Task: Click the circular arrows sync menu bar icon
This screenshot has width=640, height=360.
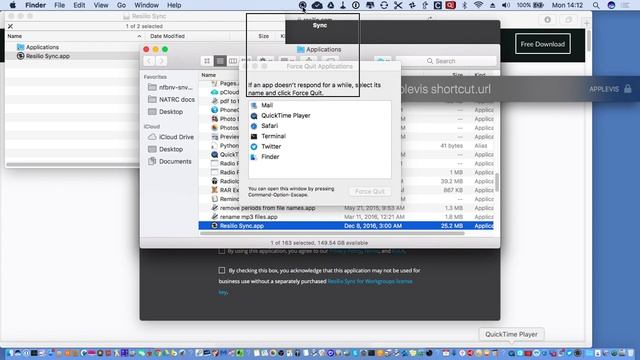Action: pyautogui.click(x=384, y=5)
